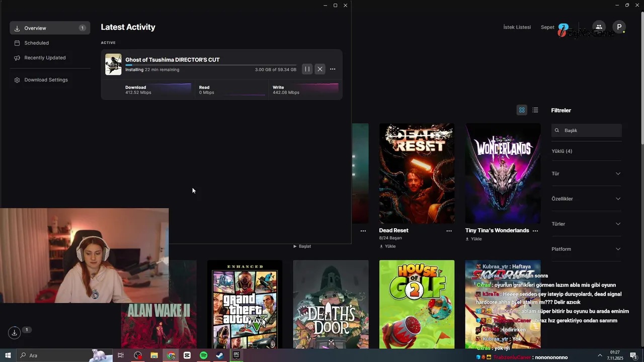Open the House of Golf 2 cover
This screenshot has width=644, height=362.
click(417, 304)
